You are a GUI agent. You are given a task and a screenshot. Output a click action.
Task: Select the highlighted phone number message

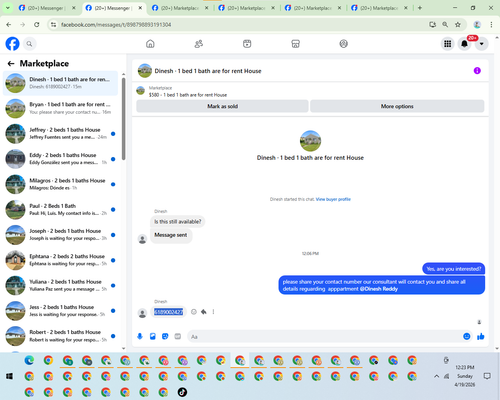(x=168, y=312)
